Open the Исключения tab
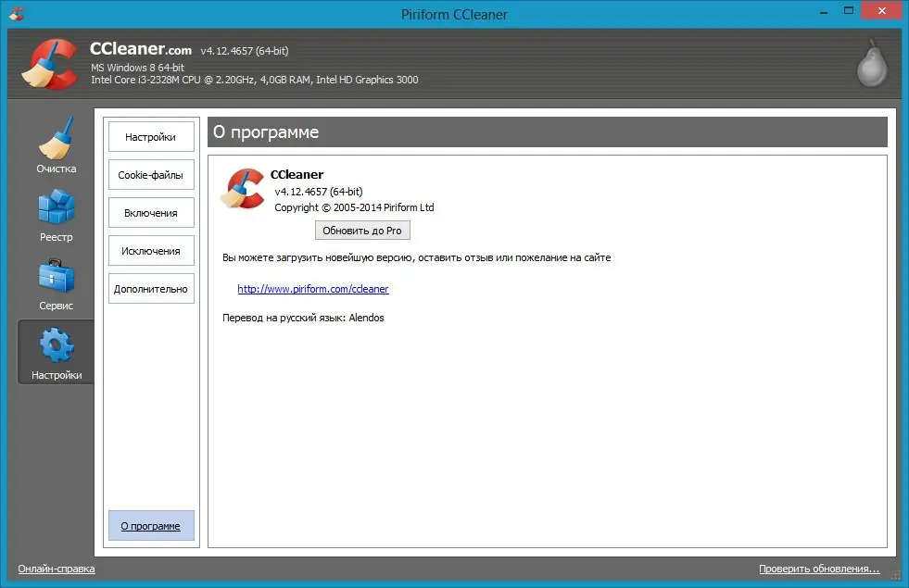 point(151,251)
